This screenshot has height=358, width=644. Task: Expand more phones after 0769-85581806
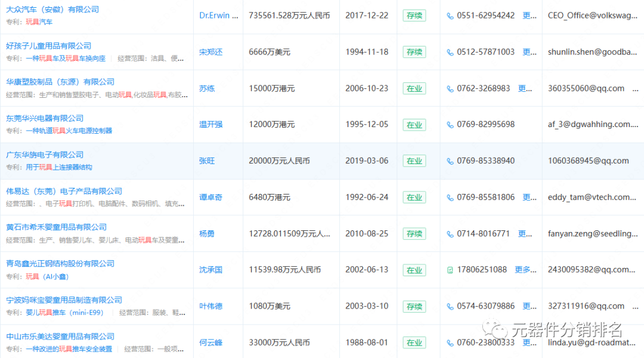[530, 197]
